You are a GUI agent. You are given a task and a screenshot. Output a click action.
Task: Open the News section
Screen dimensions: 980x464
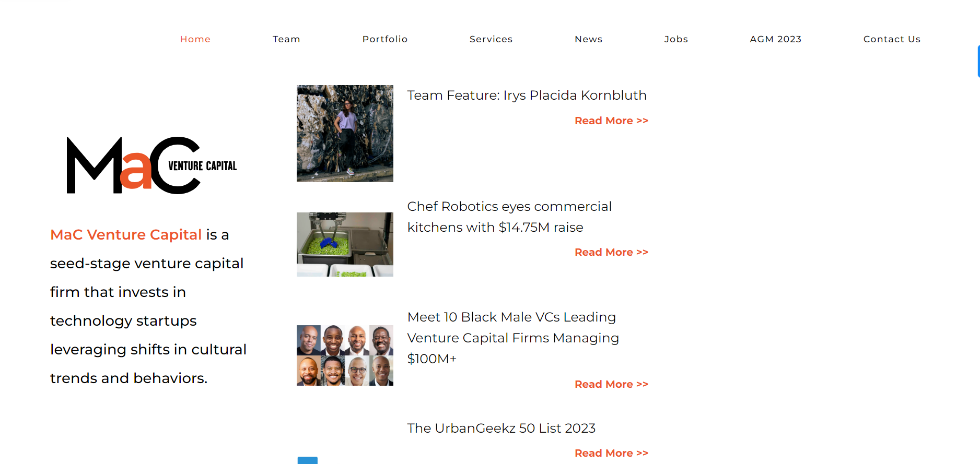coord(588,39)
